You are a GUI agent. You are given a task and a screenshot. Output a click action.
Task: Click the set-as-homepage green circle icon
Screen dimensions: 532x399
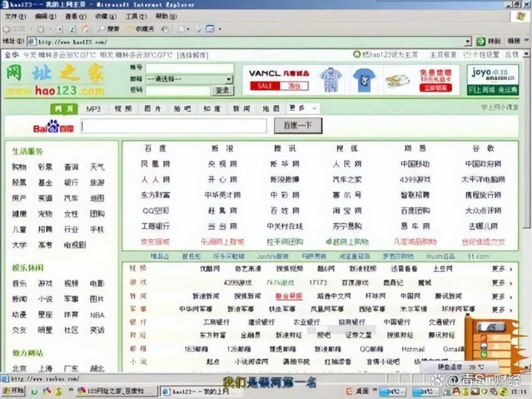357,54
